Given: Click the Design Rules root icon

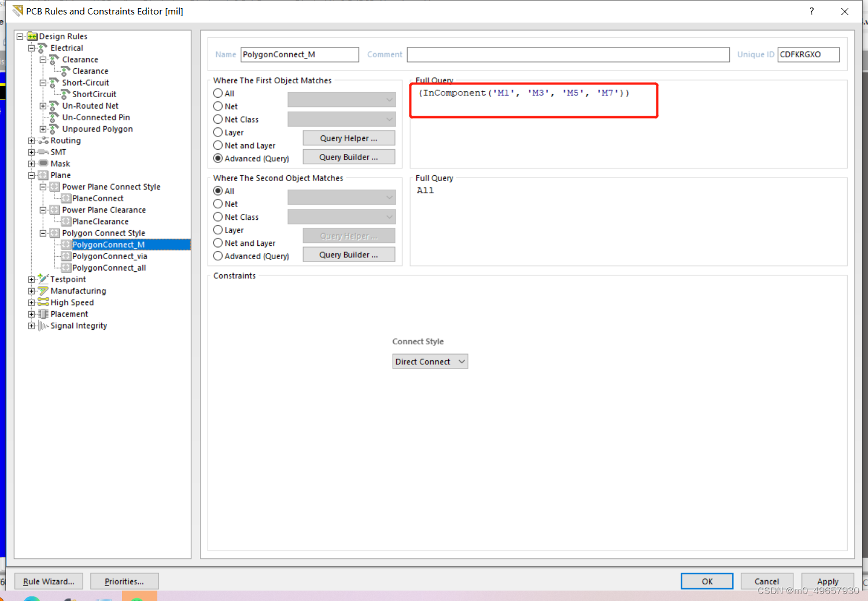Looking at the screenshot, I should 32,36.
